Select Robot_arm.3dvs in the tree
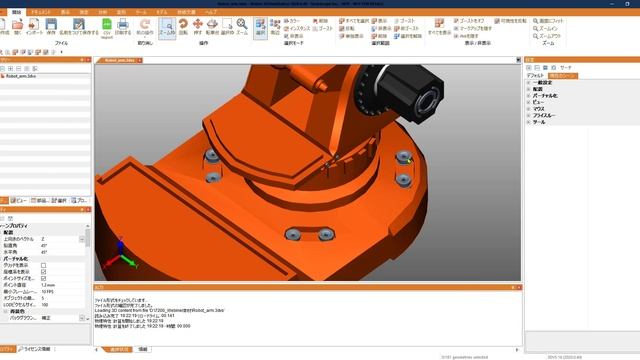Viewport: 640px width, 360px height. (20, 76)
